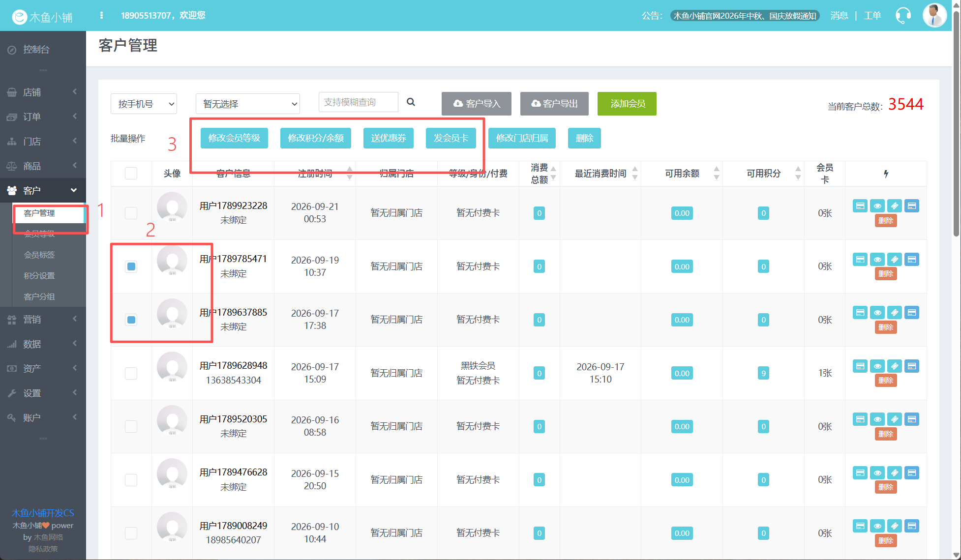Click the search magnifier icon
The width and height of the screenshot is (961, 560).
411,102
